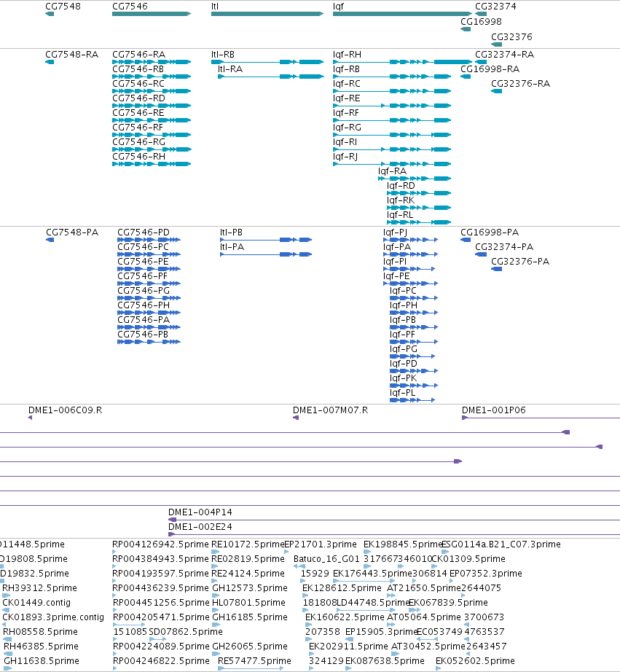Click feature 2643457 label
This screenshot has width=620, height=672.
coord(487,646)
